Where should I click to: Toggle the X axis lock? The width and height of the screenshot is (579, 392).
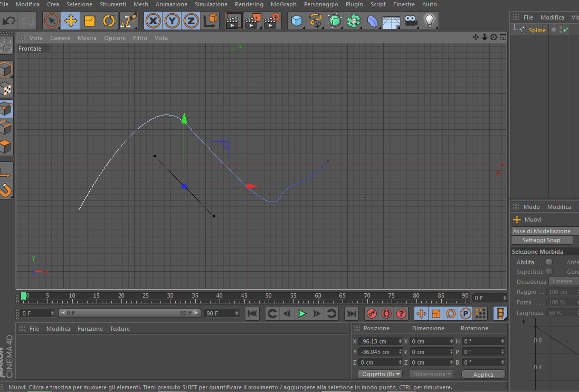(153, 21)
